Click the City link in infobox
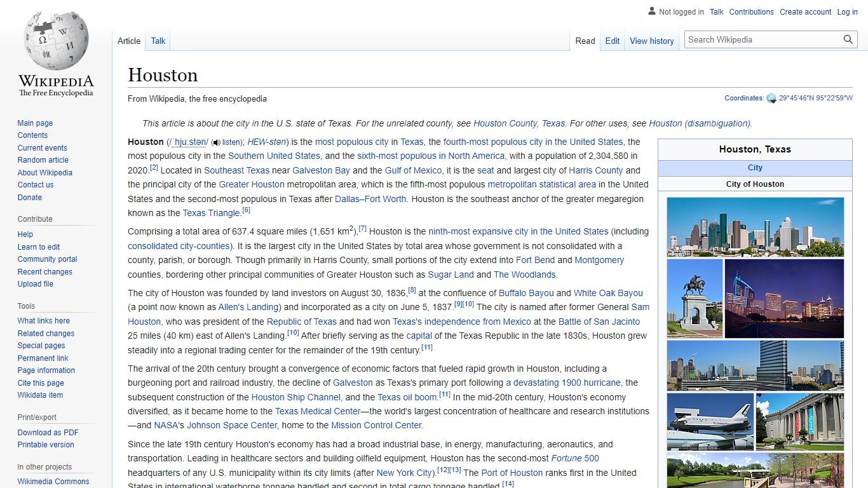Viewport: 868px width, 488px height. tap(755, 168)
